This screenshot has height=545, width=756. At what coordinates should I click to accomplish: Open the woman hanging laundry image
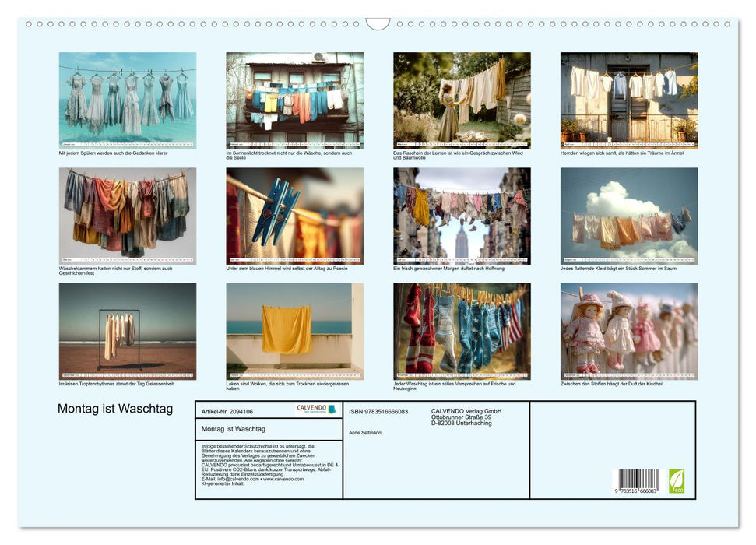click(x=462, y=100)
